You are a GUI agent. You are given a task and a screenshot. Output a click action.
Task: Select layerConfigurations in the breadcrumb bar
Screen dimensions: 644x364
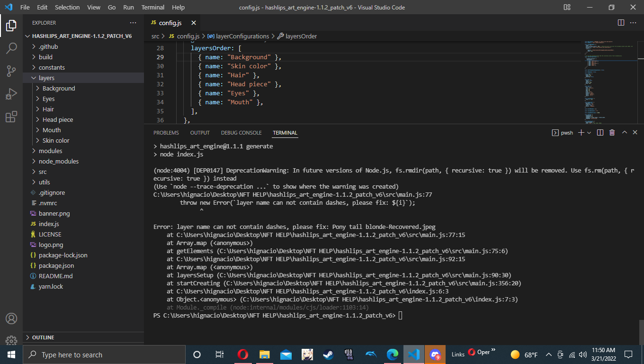[242, 36]
